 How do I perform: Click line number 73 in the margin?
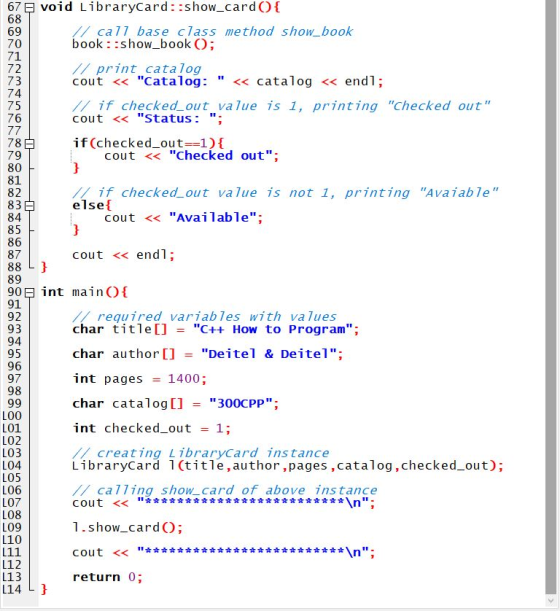pyautogui.click(x=14, y=81)
